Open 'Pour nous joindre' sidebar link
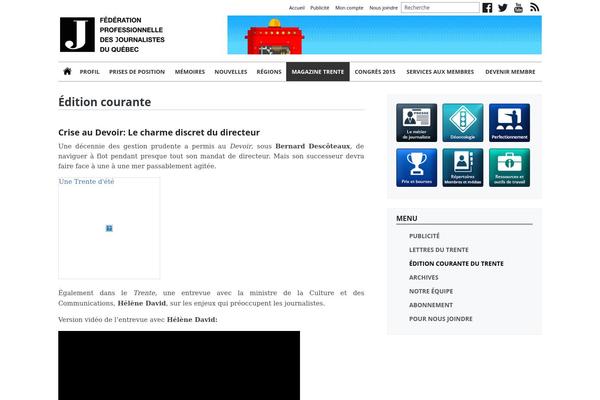 pyautogui.click(x=441, y=318)
